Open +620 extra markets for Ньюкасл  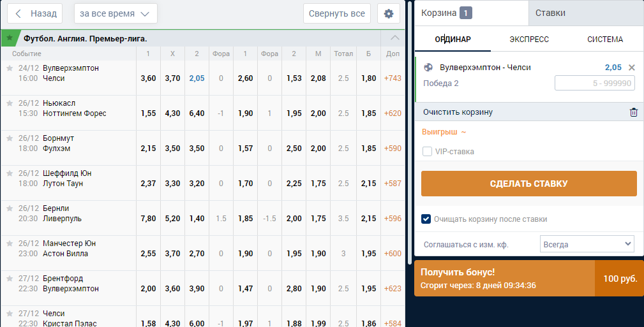point(393,113)
